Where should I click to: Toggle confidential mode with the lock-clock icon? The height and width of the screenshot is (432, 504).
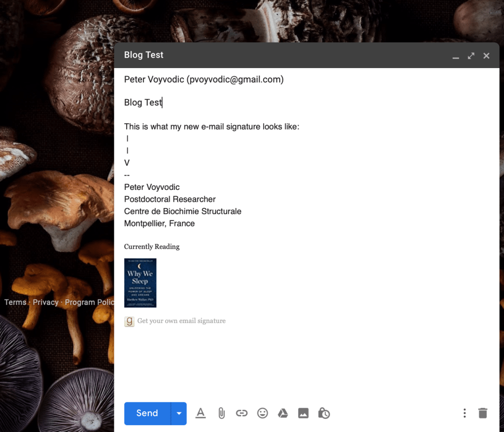pyautogui.click(x=324, y=413)
